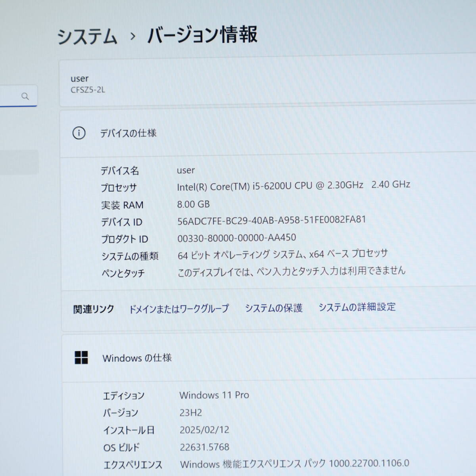Select the 23H2 version value
476x476 pixels.
[x=191, y=413]
